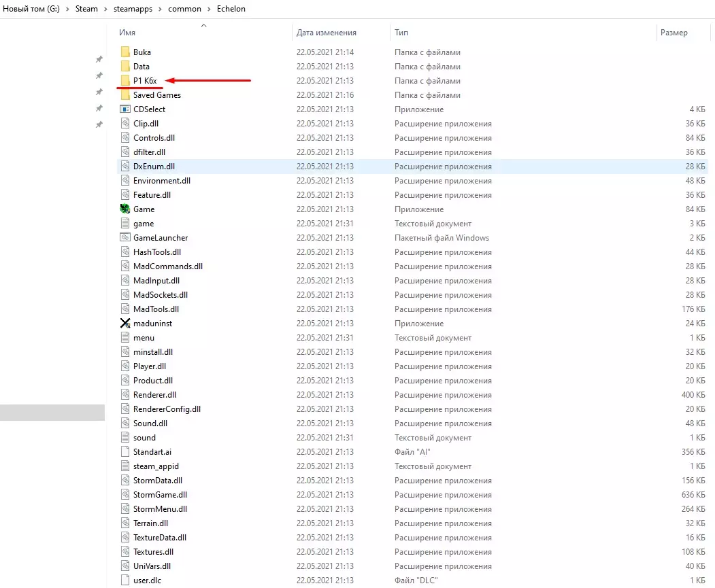
Task: Select the RendererConfig.dll file name
Action: 167,409
